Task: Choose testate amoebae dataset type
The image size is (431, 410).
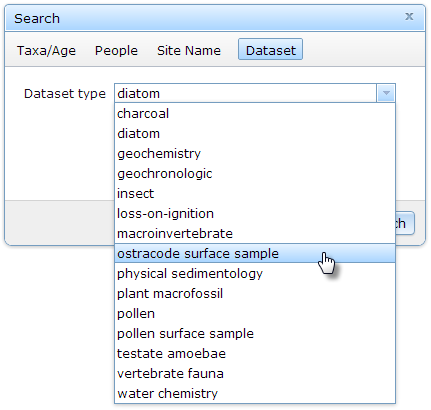Action: (255, 353)
